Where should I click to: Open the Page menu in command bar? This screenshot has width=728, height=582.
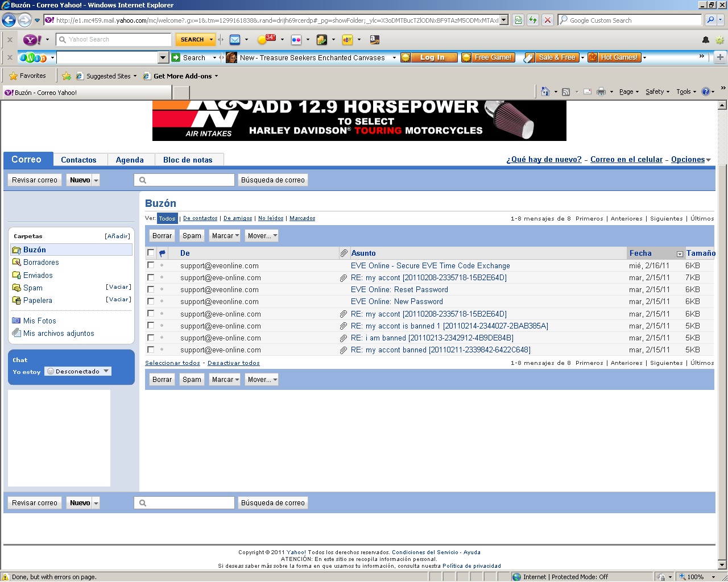point(629,92)
